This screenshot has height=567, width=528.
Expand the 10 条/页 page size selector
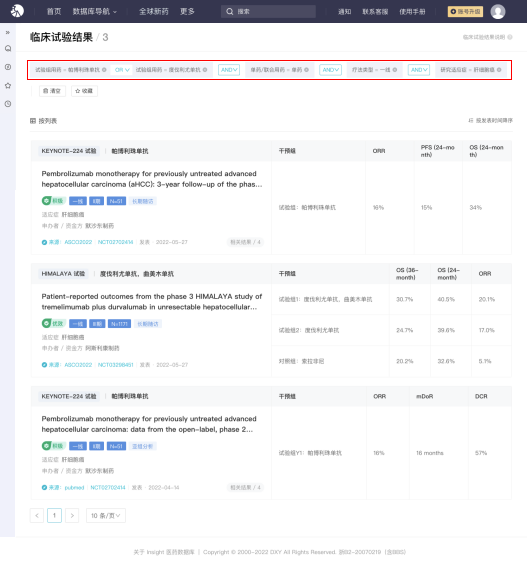click(x=106, y=515)
